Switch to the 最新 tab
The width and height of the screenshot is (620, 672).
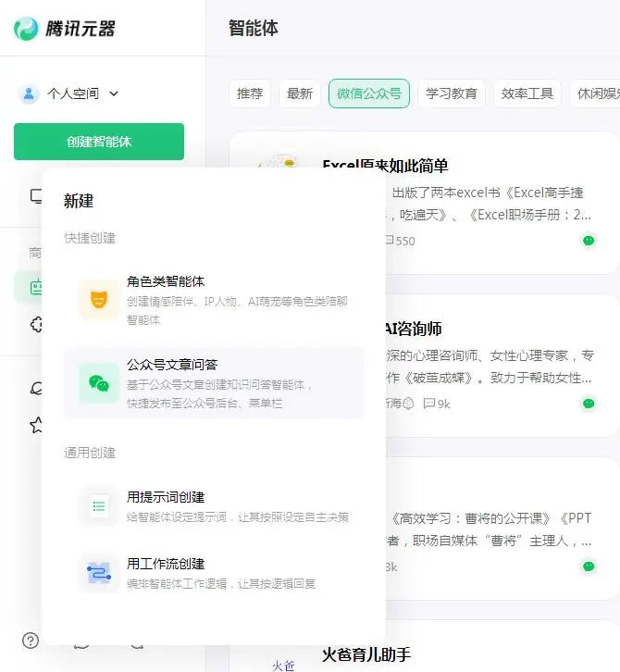click(300, 93)
